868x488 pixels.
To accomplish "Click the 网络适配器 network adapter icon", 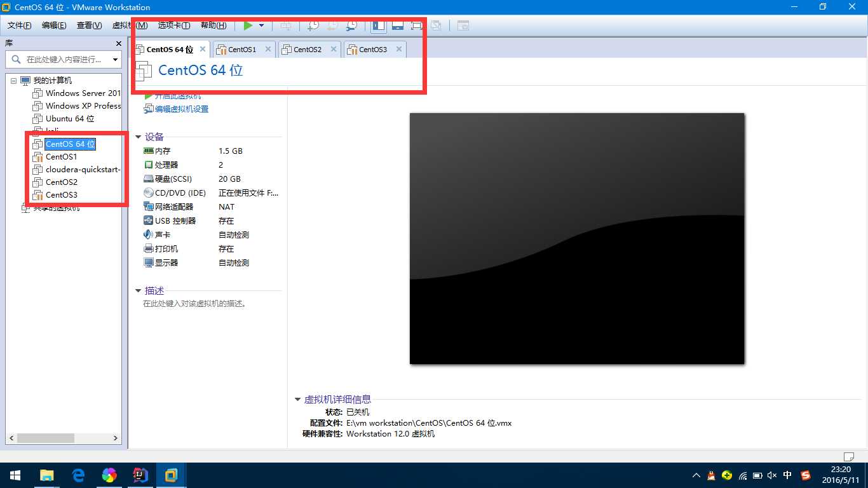I will (149, 207).
